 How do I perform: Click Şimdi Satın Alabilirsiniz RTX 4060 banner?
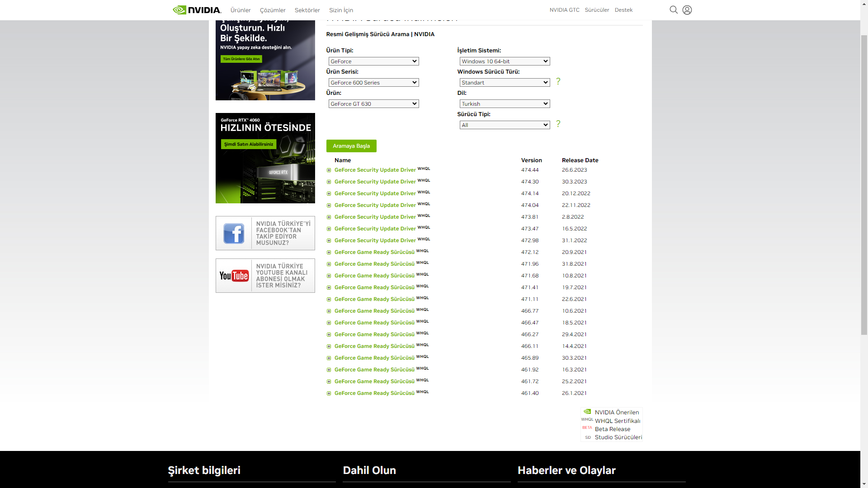249,144
